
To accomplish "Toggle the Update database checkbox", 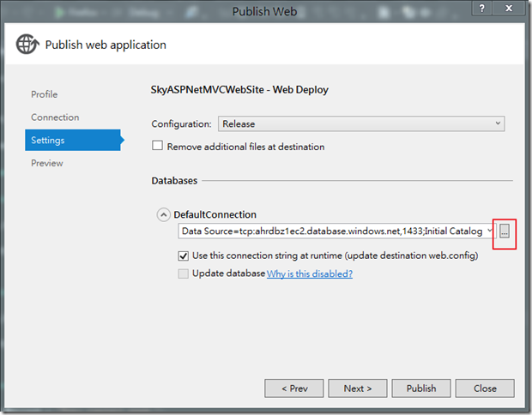I will tap(184, 274).
